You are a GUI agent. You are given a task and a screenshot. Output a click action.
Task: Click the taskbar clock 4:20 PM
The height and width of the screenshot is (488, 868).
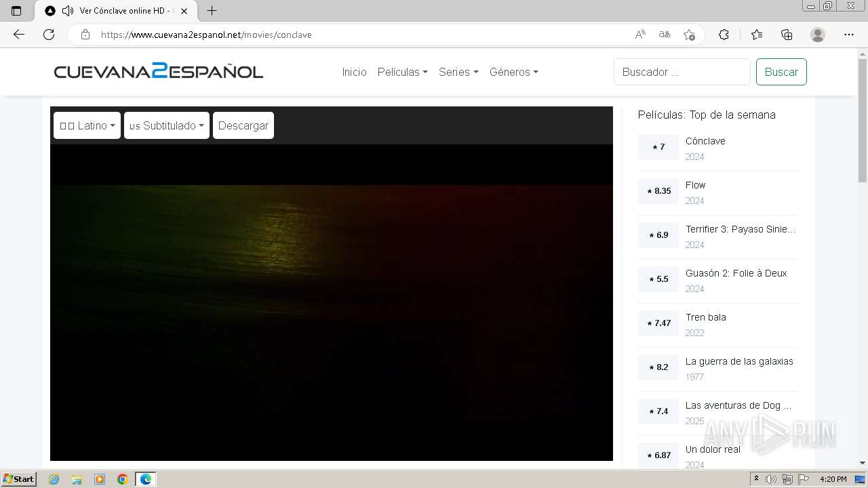[x=833, y=479]
